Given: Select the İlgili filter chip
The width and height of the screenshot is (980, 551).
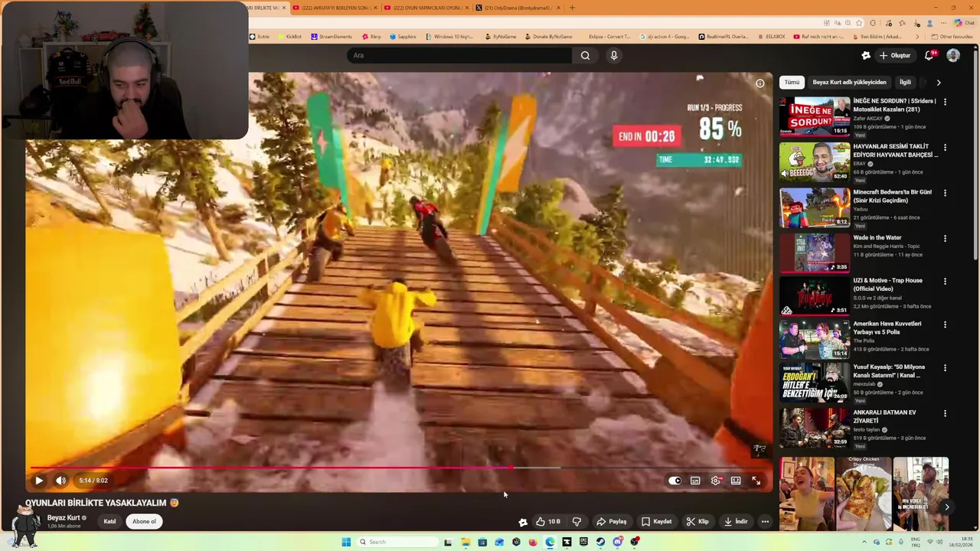Looking at the screenshot, I should [905, 82].
